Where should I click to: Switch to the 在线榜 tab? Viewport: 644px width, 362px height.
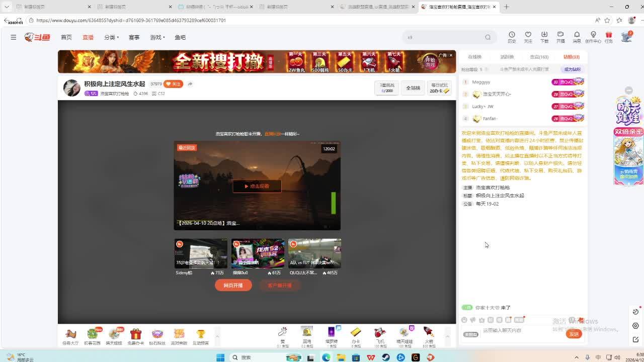(474, 57)
